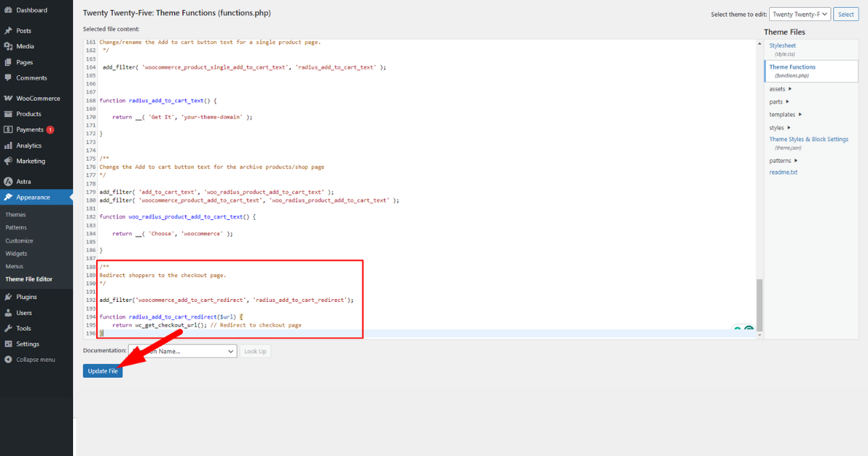This screenshot has width=868, height=456.
Task: Open the Function Name documentation dropdown
Action: pos(182,351)
